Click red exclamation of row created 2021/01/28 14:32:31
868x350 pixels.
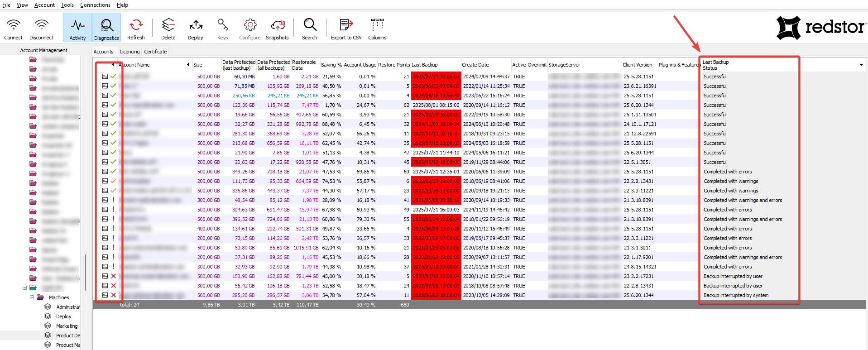(x=113, y=267)
